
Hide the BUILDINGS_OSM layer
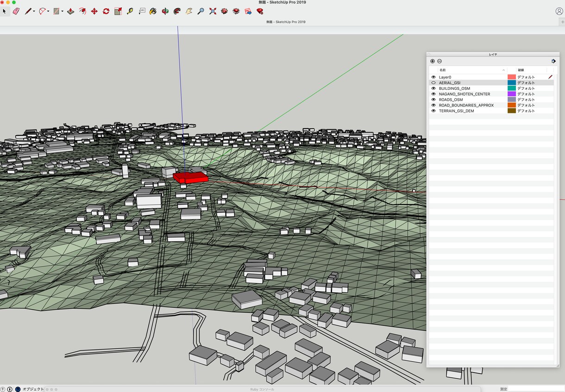point(433,88)
